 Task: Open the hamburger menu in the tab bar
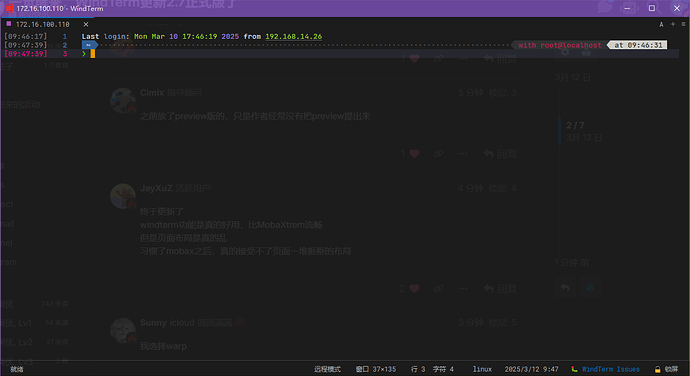pyautogui.click(x=683, y=24)
